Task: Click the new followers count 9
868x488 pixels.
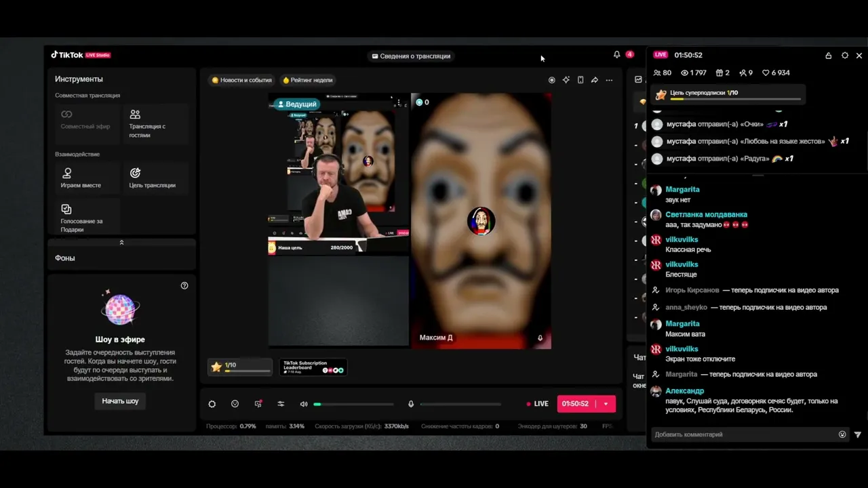Action: 746,73
